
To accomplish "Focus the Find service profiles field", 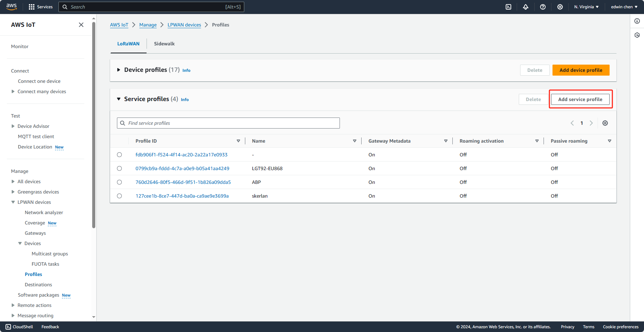I will (228, 123).
